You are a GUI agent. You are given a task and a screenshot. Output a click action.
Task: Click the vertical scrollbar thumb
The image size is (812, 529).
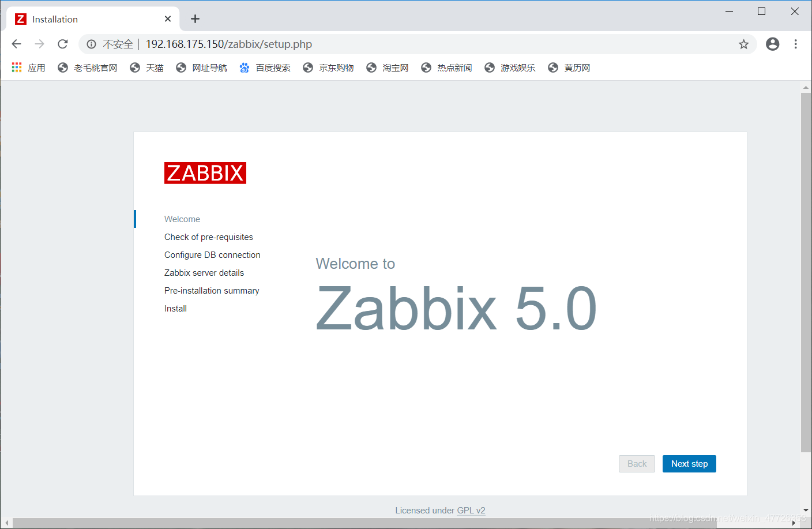(806, 272)
